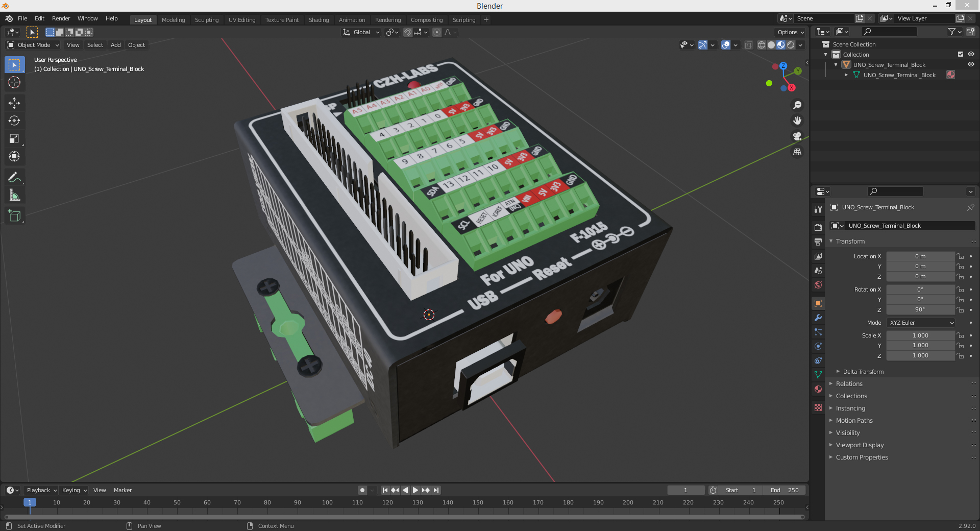Screen dimensions: 980x531
Task: Click Rotation Z 90° field
Action: (x=920, y=309)
